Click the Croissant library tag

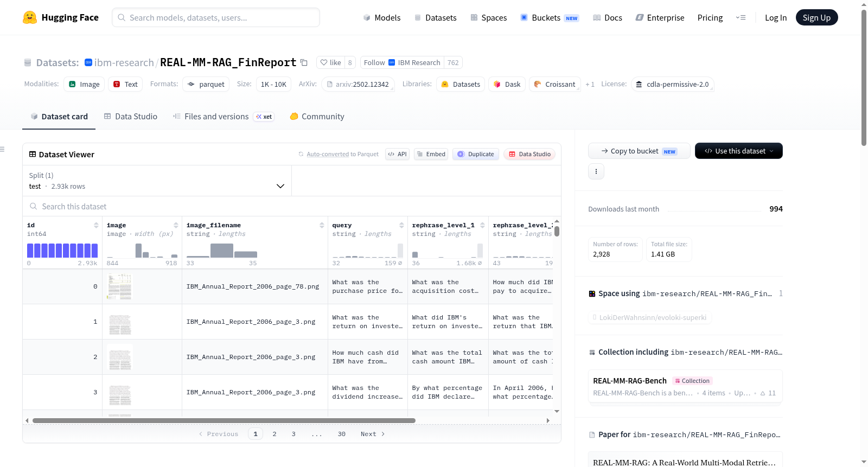tap(554, 84)
